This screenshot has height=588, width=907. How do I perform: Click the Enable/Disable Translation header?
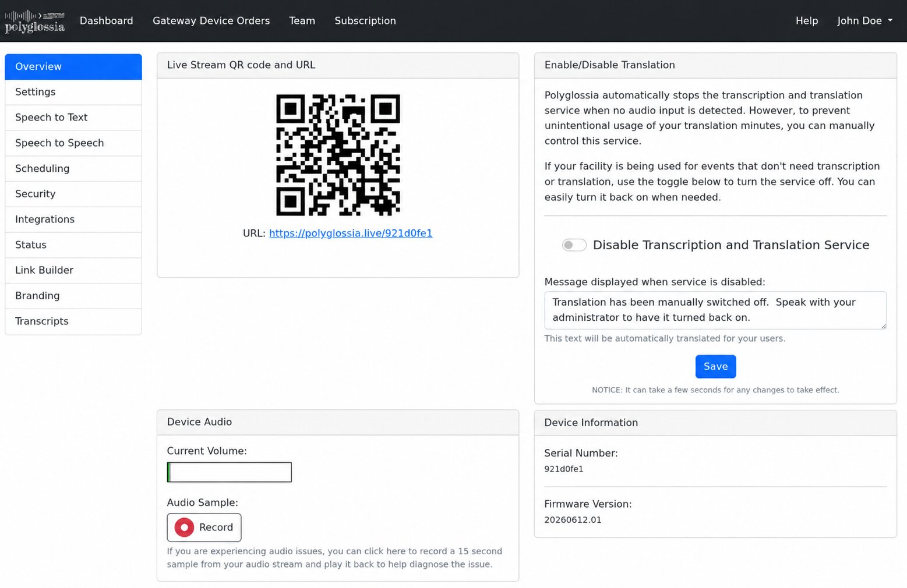coord(715,65)
